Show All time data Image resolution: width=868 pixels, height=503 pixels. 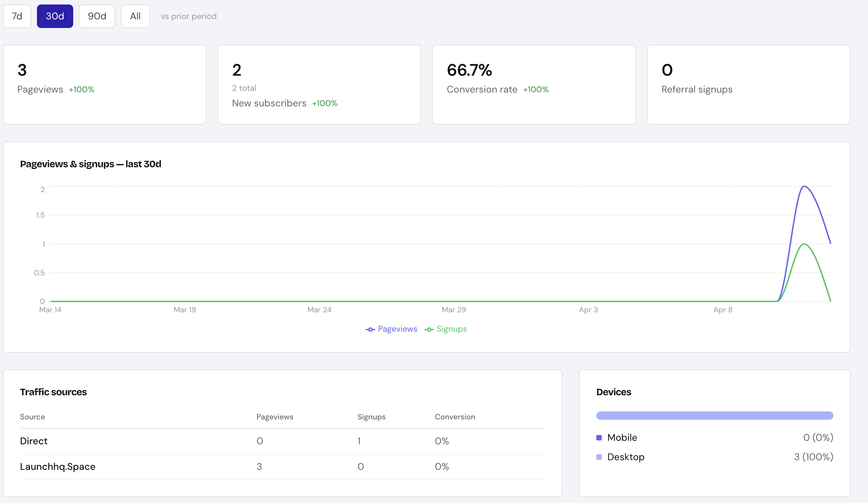135,16
